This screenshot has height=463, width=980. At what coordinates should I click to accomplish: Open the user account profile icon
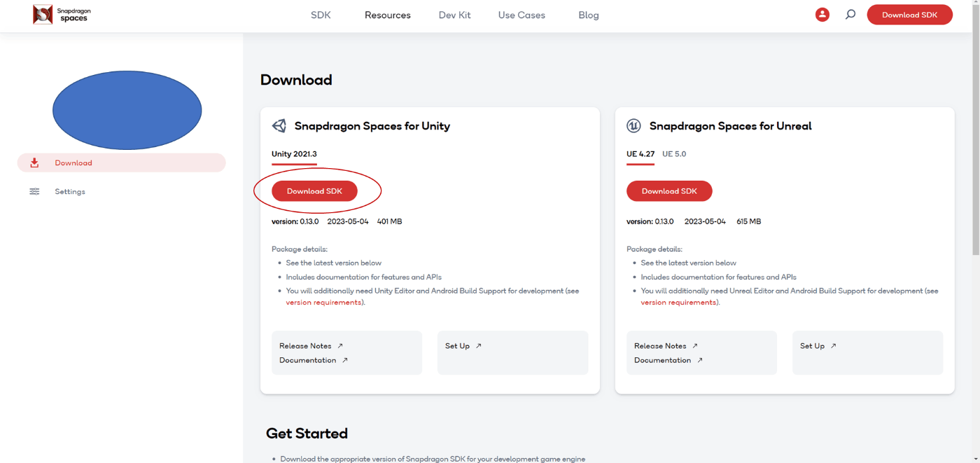point(822,15)
